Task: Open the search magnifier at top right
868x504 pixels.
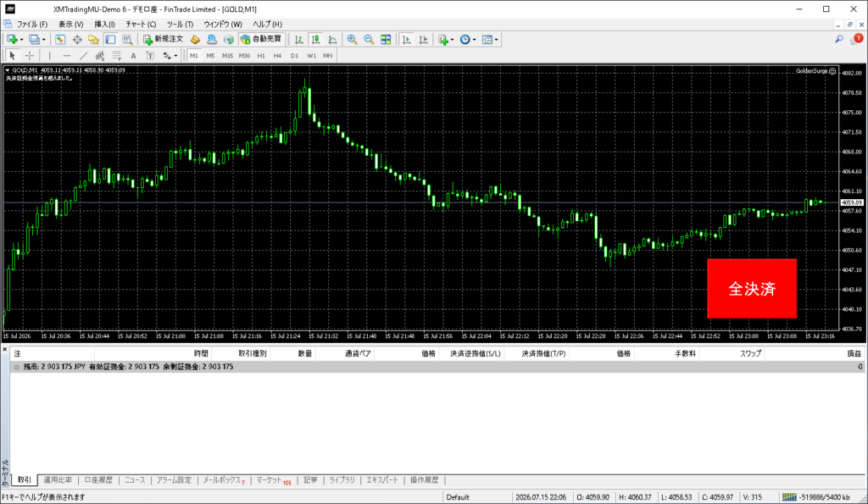Action: point(839,39)
